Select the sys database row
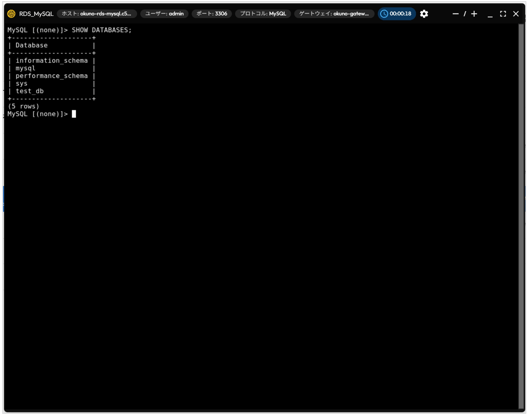 (52, 84)
